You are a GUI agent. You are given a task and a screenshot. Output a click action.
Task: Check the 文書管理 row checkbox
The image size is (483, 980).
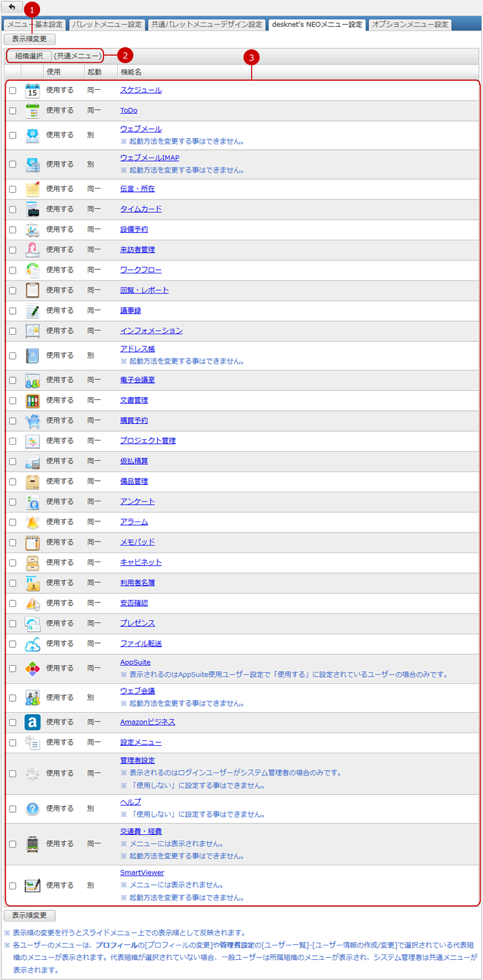[12, 401]
